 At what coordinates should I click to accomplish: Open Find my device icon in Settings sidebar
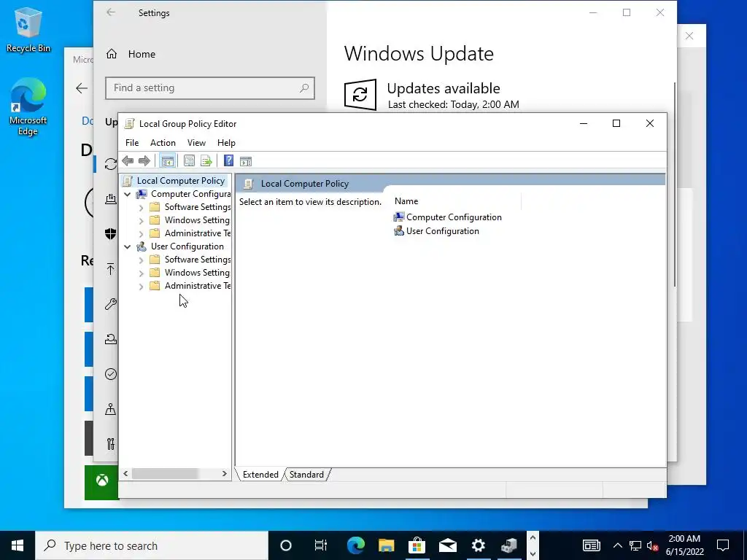[x=111, y=409]
